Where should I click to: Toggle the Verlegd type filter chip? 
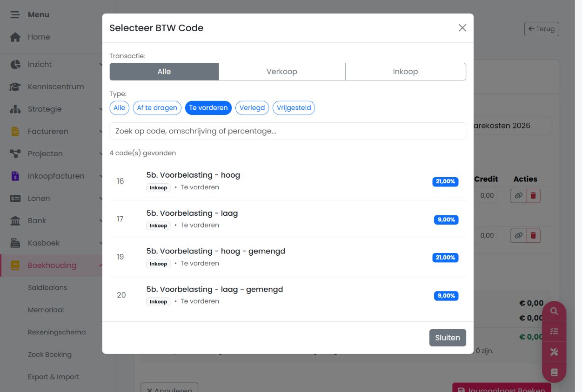[252, 108]
